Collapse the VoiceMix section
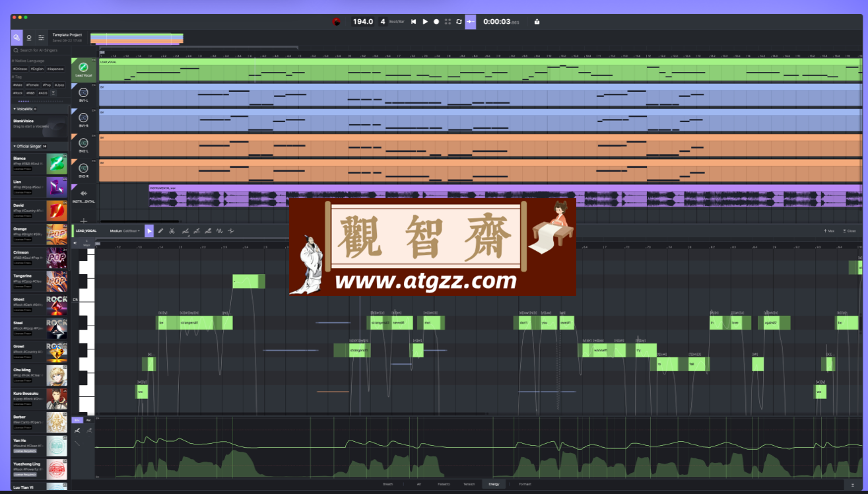 click(x=15, y=108)
